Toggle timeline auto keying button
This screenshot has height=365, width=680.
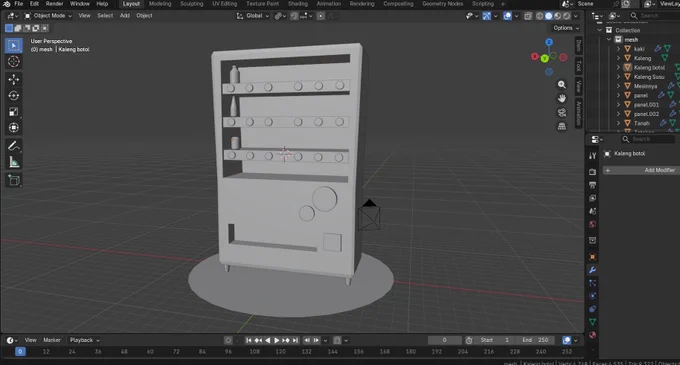[x=228, y=340]
